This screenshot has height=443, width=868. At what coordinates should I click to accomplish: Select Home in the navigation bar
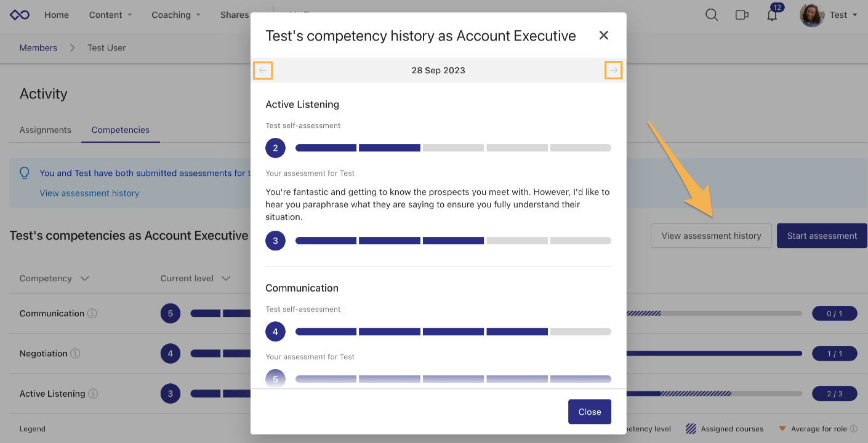pos(57,15)
